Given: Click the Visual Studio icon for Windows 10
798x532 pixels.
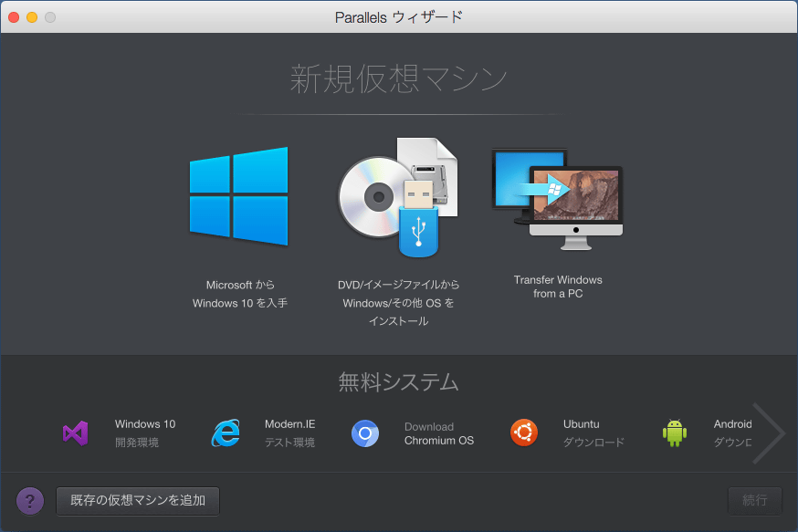Looking at the screenshot, I should (75, 433).
